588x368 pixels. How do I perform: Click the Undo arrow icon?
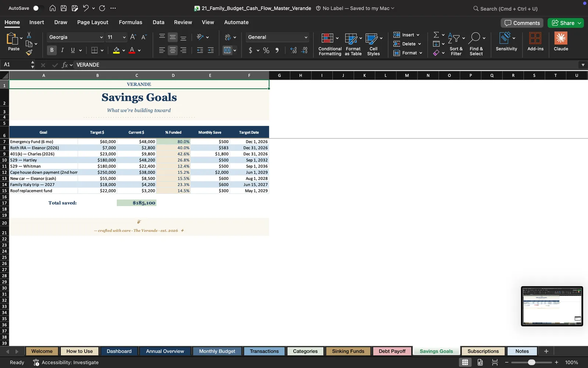pos(86,8)
